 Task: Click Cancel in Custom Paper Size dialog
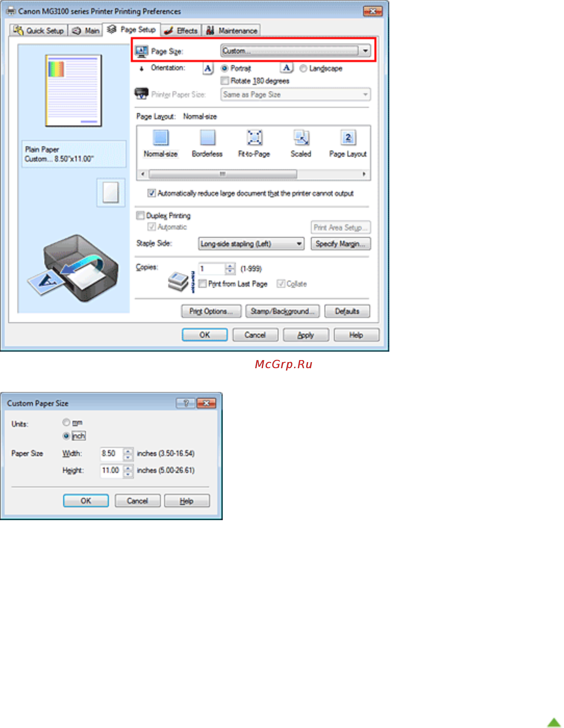click(138, 501)
